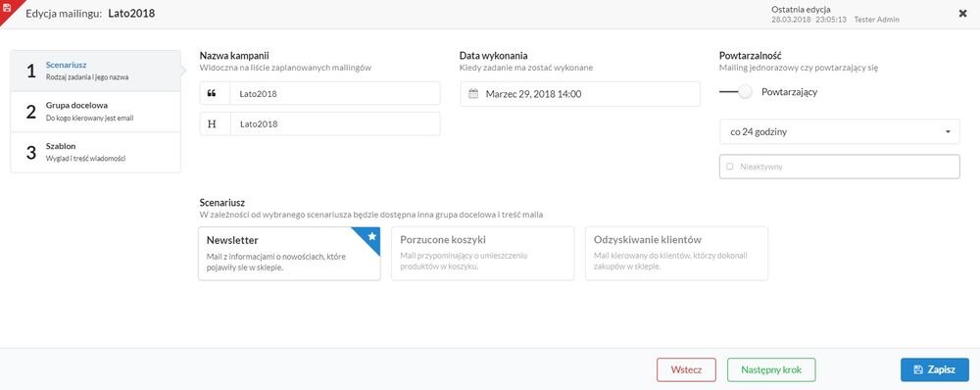
Task: Click the floppy disk icon on Zapisz button
Action: [918, 369]
